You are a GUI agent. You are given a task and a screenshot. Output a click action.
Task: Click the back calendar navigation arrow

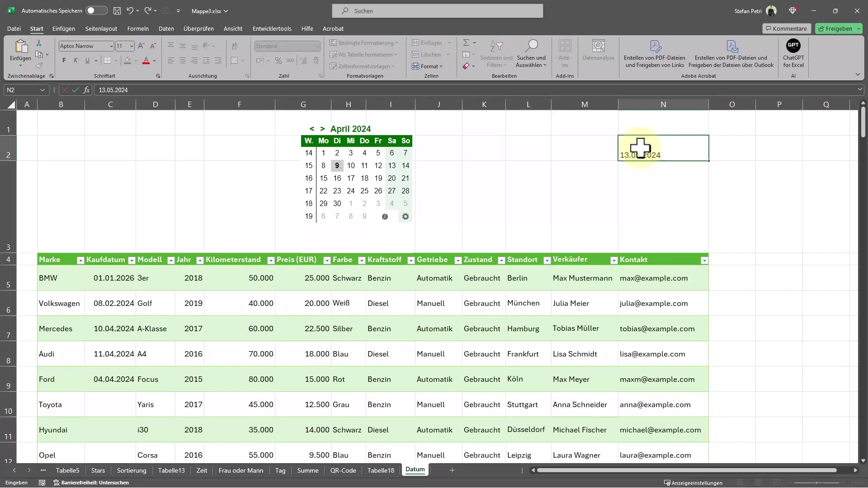point(312,129)
